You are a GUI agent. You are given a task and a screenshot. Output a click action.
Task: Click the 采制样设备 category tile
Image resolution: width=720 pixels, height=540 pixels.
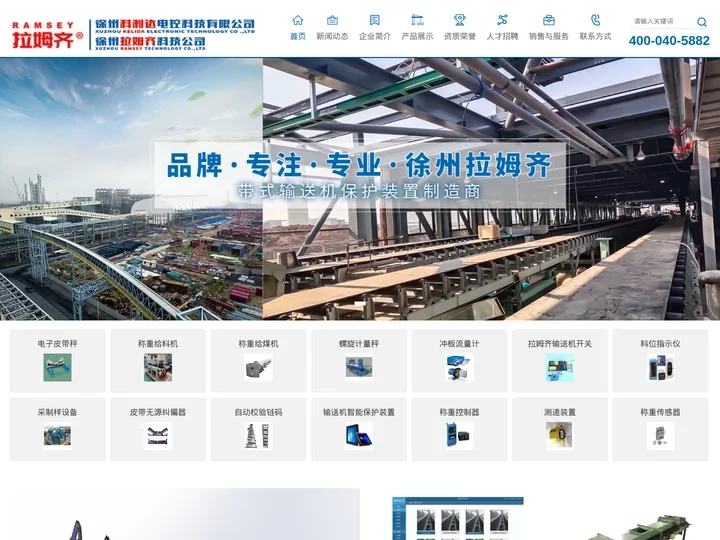click(x=57, y=428)
